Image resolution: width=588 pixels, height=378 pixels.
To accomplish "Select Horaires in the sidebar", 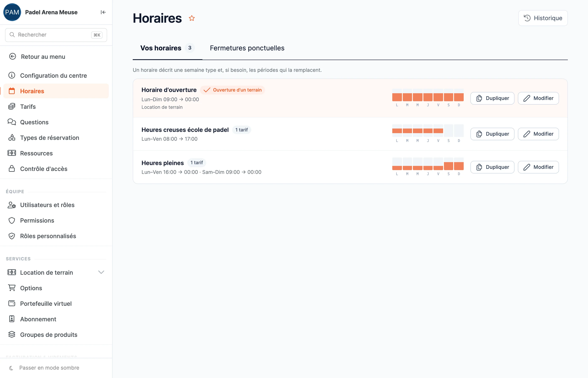I will [56, 91].
